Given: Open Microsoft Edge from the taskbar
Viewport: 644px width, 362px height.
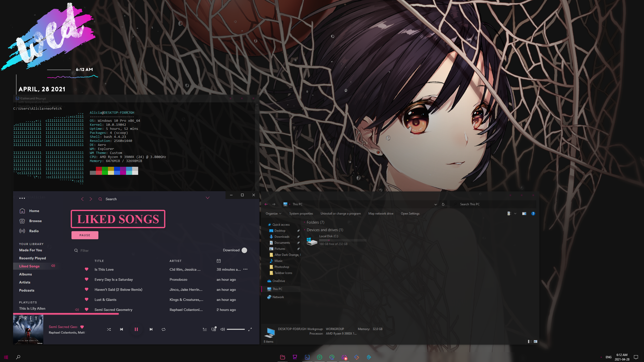Looking at the screenshot, I should click(332, 357).
